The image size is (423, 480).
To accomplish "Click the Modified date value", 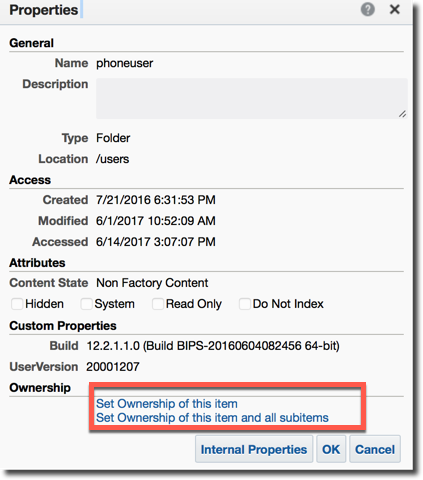I will click(x=156, y=221).
